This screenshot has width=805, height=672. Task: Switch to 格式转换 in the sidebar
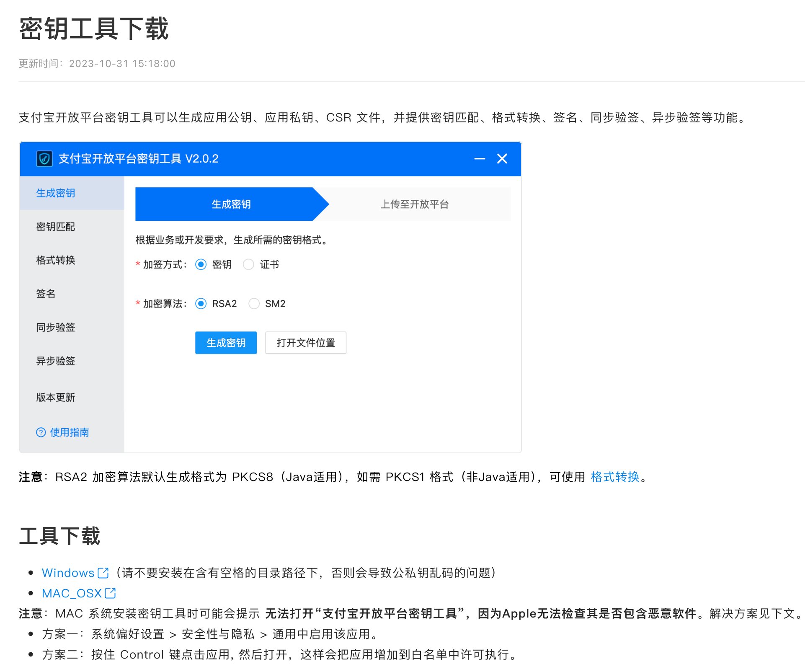click(x=56, y=260)
